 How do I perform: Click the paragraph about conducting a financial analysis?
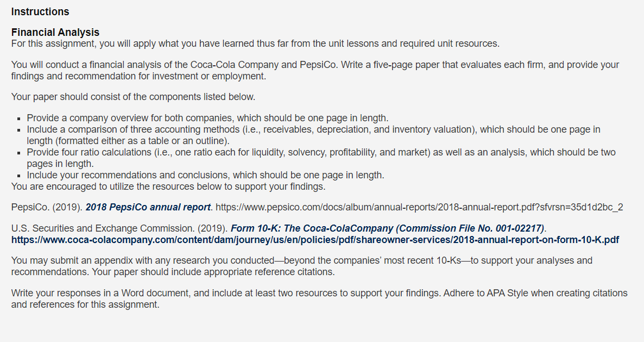click(315, 71)
